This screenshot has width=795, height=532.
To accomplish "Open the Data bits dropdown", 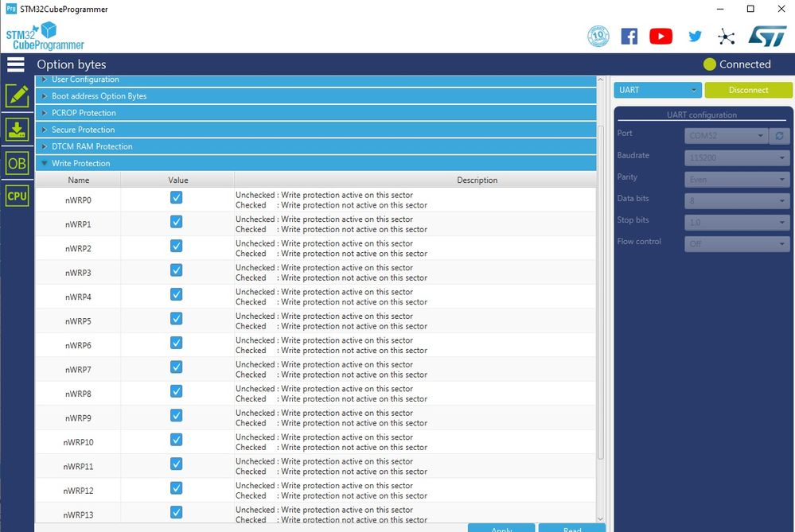I will click(737, 200).
